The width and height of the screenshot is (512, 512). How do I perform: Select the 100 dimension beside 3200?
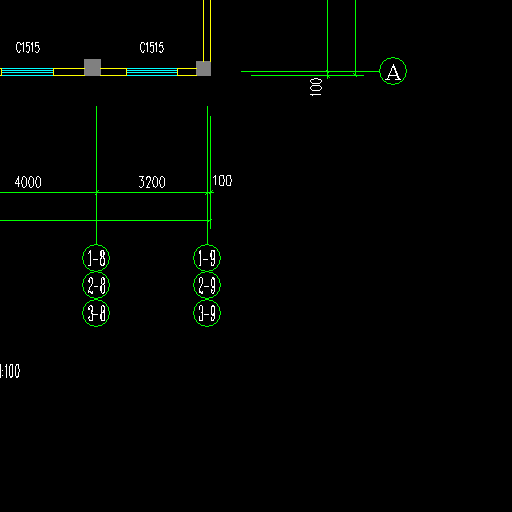coord(222,181)
